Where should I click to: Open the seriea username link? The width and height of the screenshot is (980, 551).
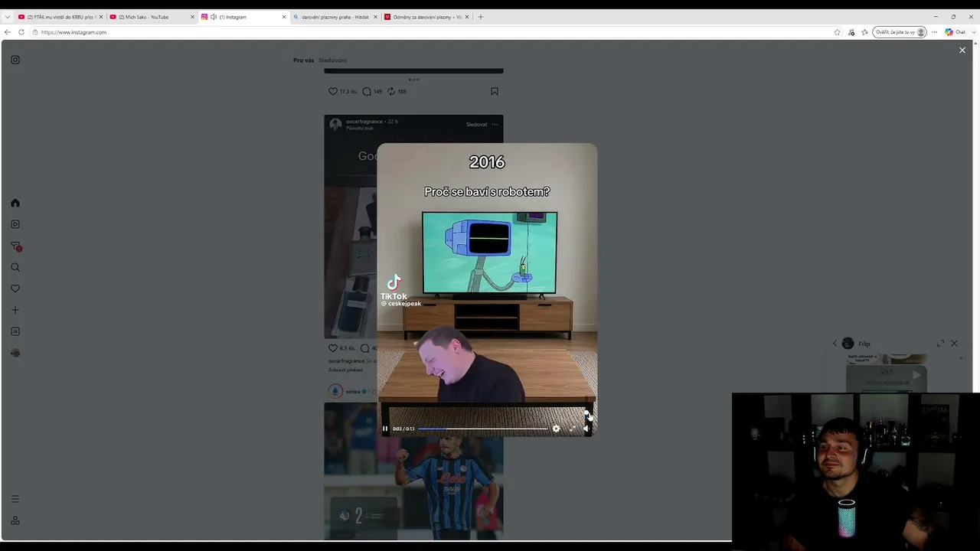353,391
